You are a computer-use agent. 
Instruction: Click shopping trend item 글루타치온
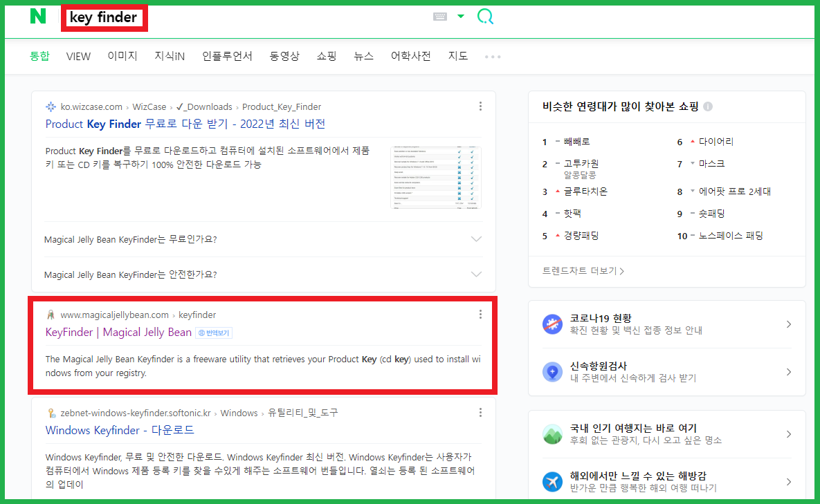coord(585,191)
